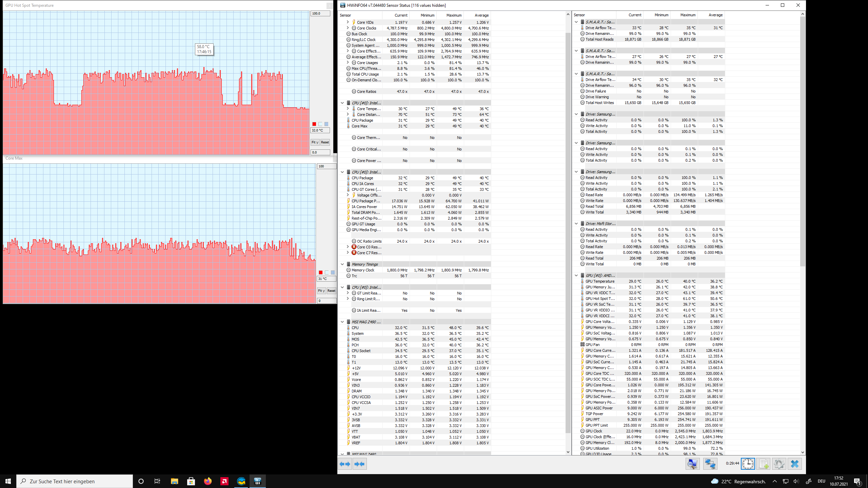This screenshot has height=488, width=868.
Task: Click the 100.0 upper limit field of GPU graph
Action: [x=320, y=14]
